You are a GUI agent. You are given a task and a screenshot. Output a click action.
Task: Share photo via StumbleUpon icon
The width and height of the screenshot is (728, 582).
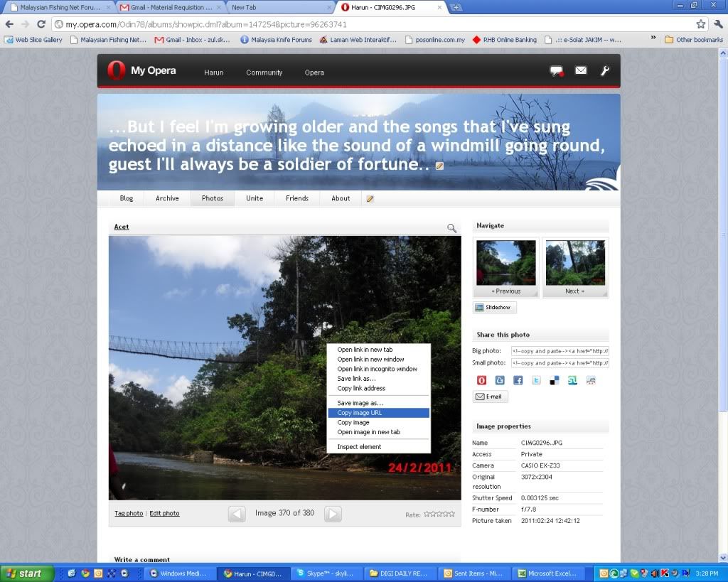pos(572,380)
